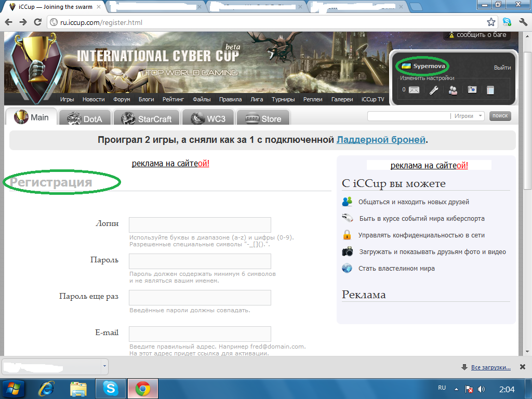Viewport: 532px width, 399px height.
Task: Open the iCCup TV menu item
Action: point(373,99)
